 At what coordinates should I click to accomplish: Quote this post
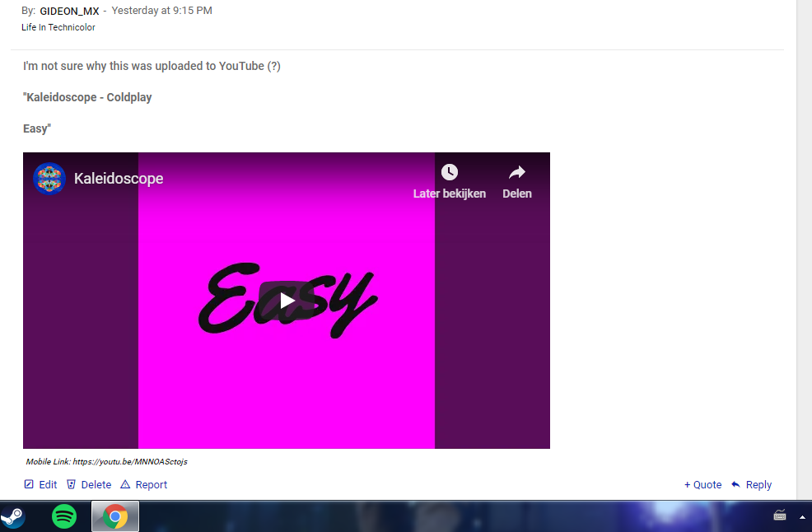702,484
